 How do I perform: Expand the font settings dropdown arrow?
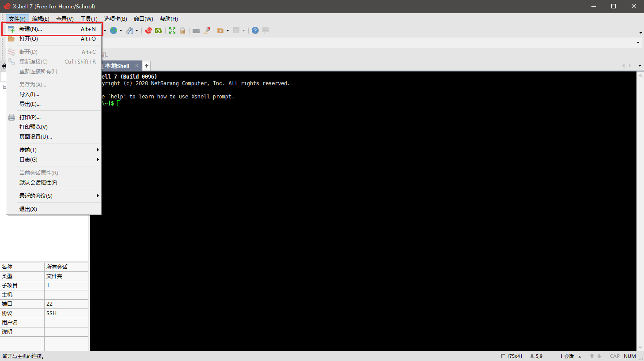136,30
